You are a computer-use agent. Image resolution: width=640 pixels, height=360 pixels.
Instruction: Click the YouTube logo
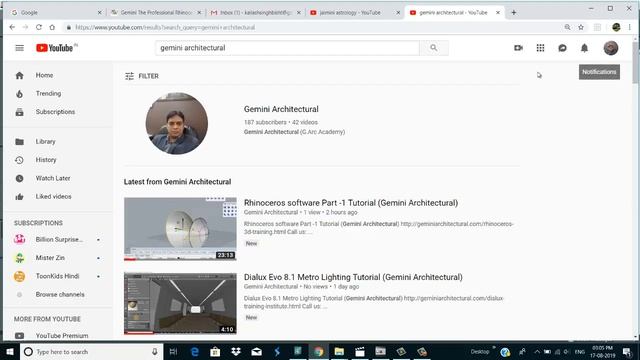(x=55, y=48)
